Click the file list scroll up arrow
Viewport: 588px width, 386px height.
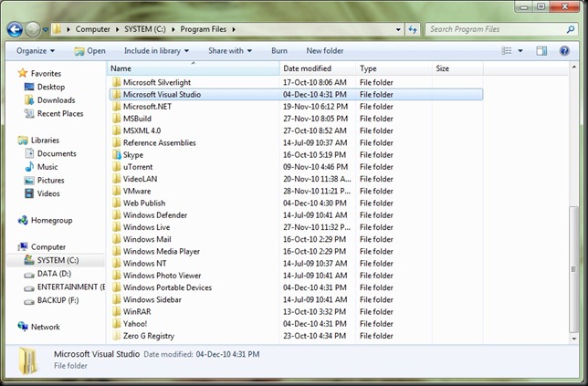click(x=573, y=68)
